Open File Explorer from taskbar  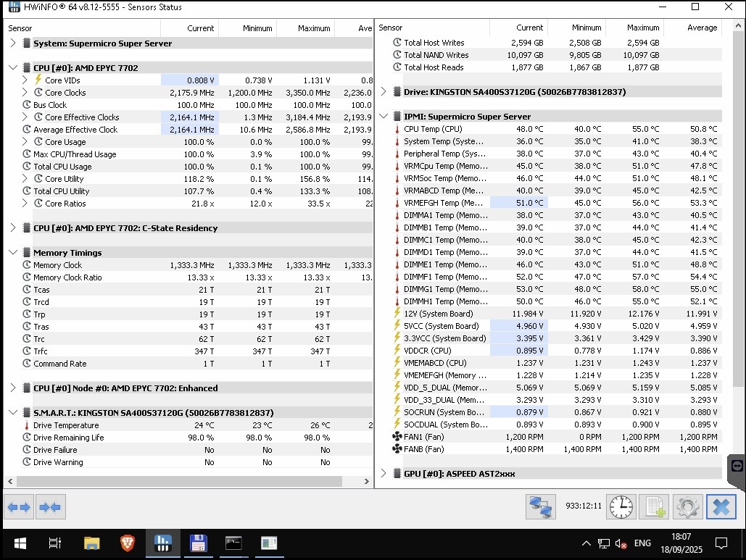coord(91,543)
